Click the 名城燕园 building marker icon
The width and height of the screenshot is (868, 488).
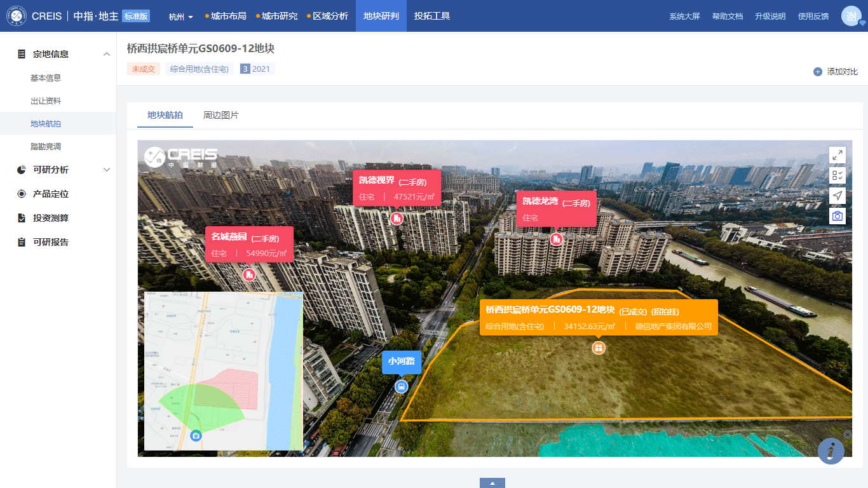tap(249, 274)
